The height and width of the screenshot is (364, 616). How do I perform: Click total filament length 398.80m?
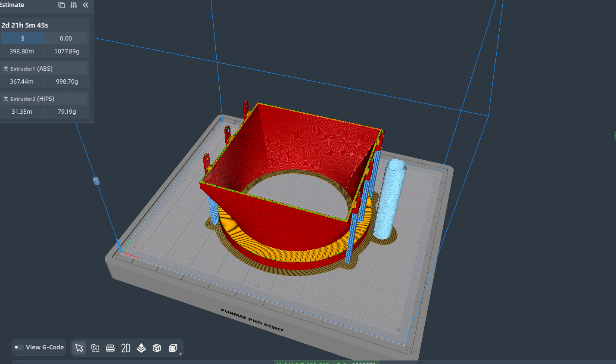(x=22, y=51)
